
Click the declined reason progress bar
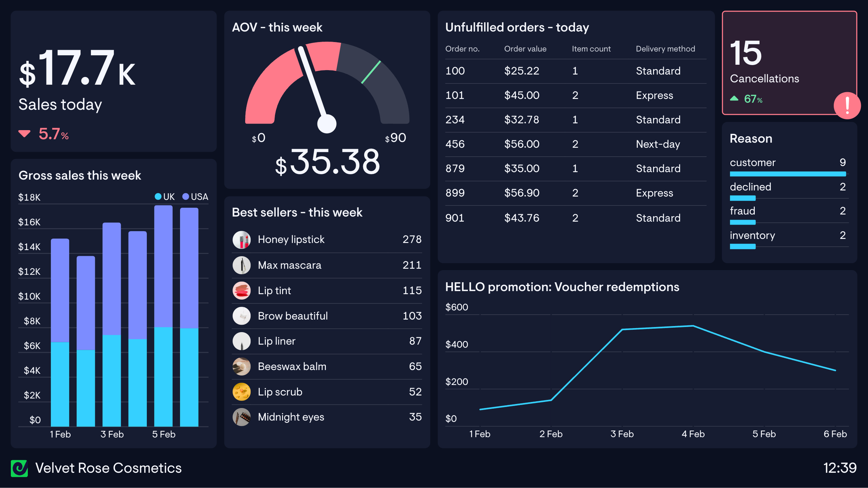(743, 198)
